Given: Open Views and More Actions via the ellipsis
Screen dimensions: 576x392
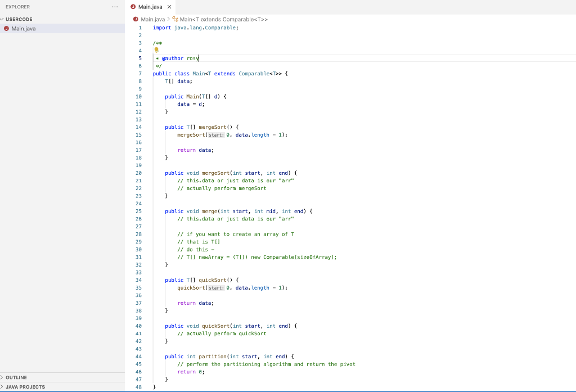Looking at the screenshot, I should [x=115, y=6].
